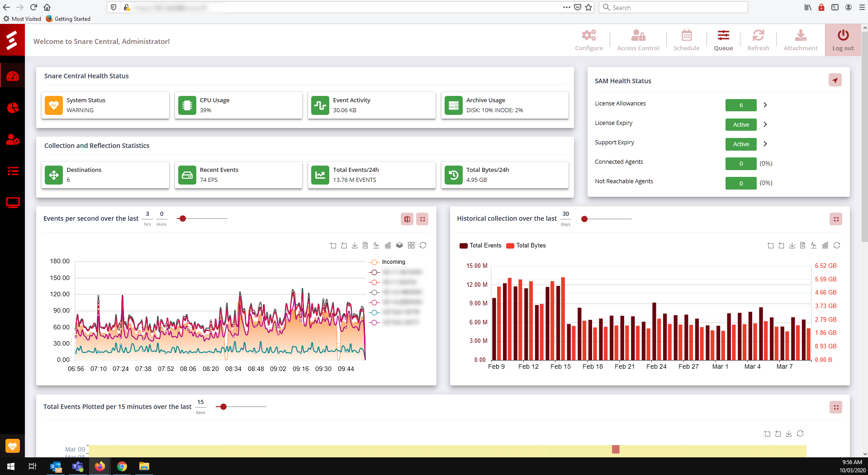Toggle the magenta legend series
868x475 pixels.
(x=394, y=323)
